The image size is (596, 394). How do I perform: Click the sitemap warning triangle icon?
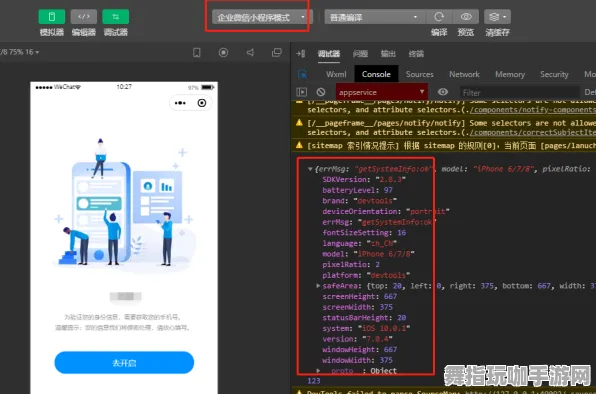[x=300, y=145]
